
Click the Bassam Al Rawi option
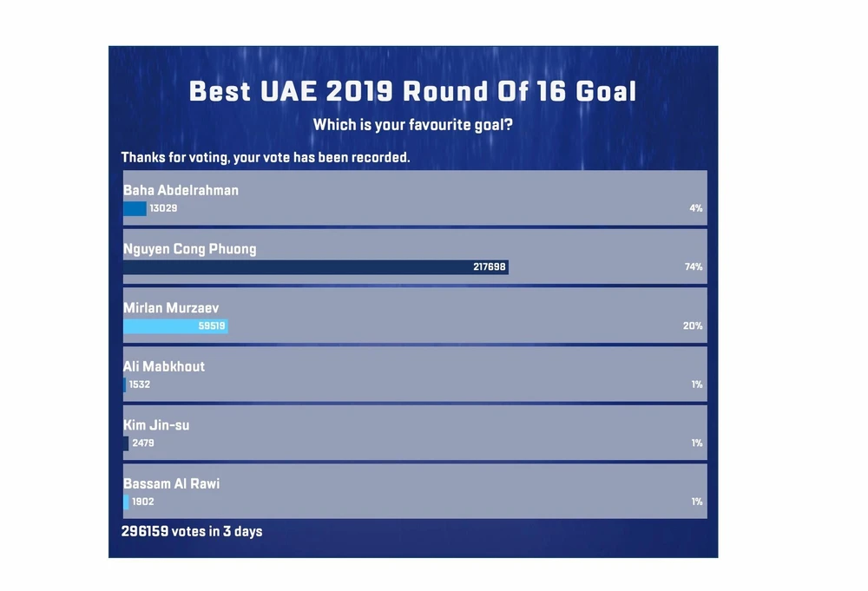(171, 483)
